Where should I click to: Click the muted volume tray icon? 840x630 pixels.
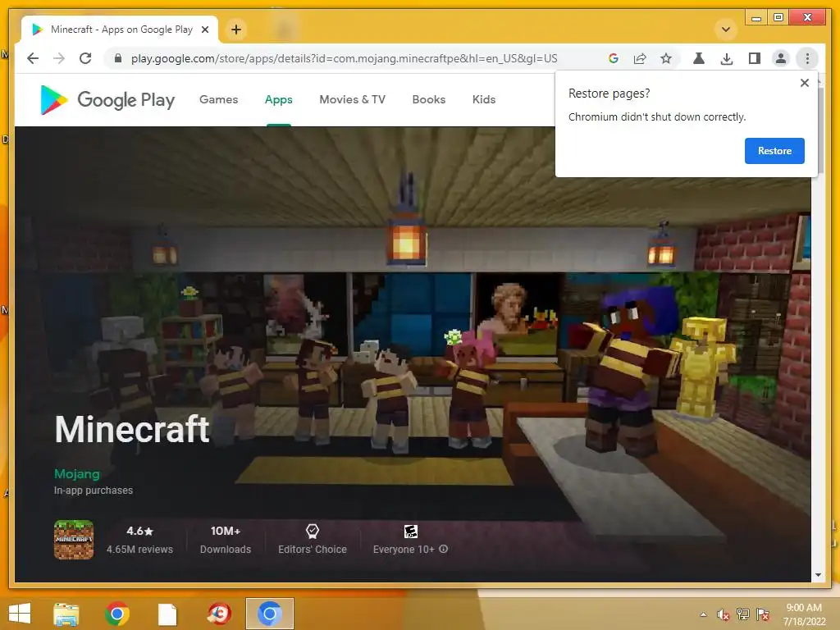[724, 614]
